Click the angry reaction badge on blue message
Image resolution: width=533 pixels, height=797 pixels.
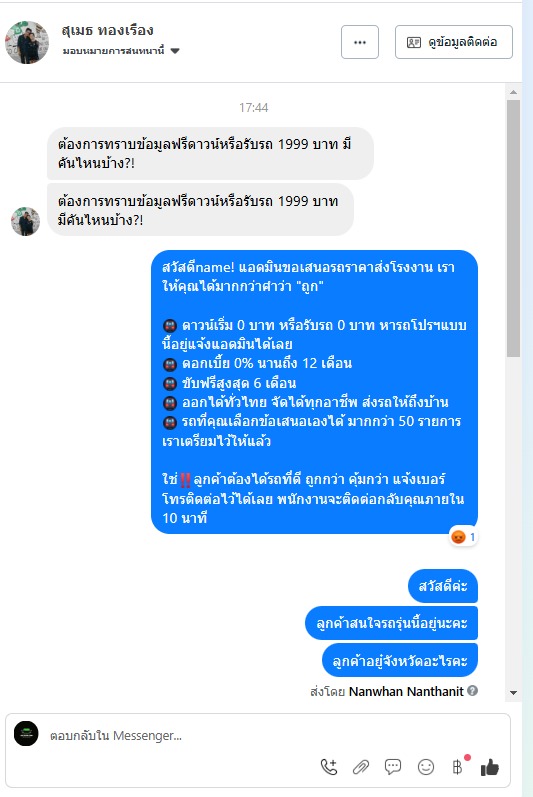click(x=463, y=537)
